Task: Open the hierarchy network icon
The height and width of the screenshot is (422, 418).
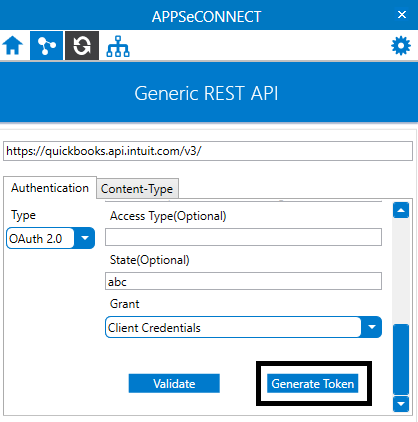Action: pyautogui.click(x=118, y=46)
